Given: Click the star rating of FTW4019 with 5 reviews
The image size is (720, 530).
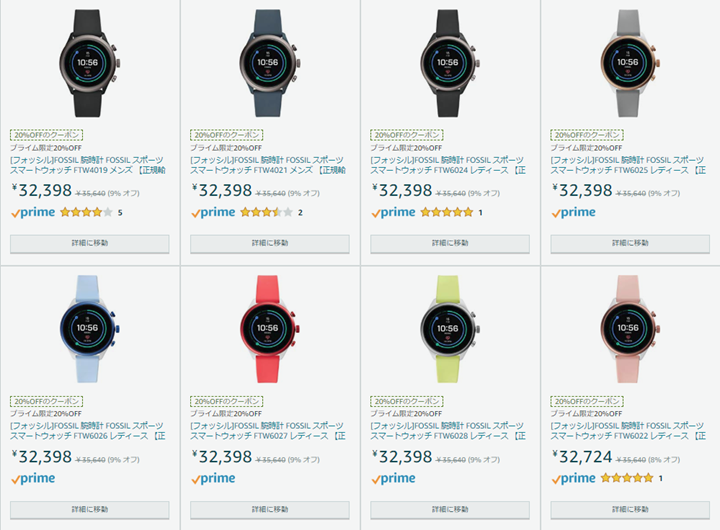Looking at the screenshot, I should [86, 212].
